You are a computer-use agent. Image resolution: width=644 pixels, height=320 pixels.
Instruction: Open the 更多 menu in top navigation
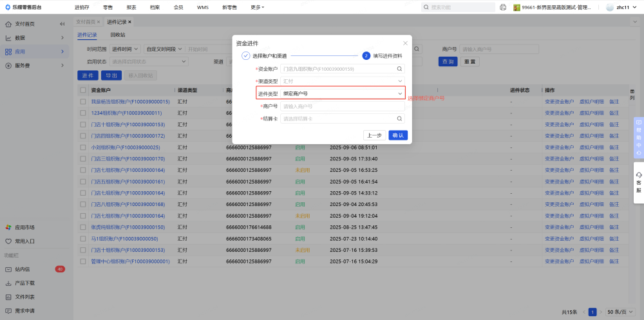[257, 7]
